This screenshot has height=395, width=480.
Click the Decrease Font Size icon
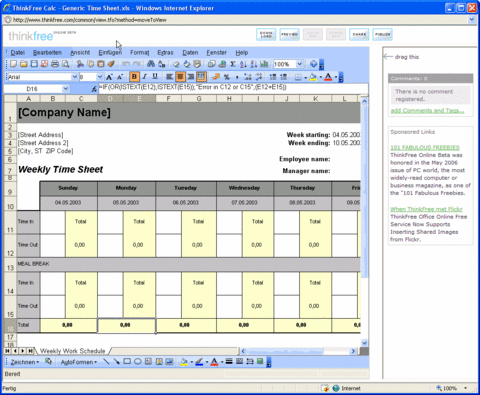(x=120, y=77)
